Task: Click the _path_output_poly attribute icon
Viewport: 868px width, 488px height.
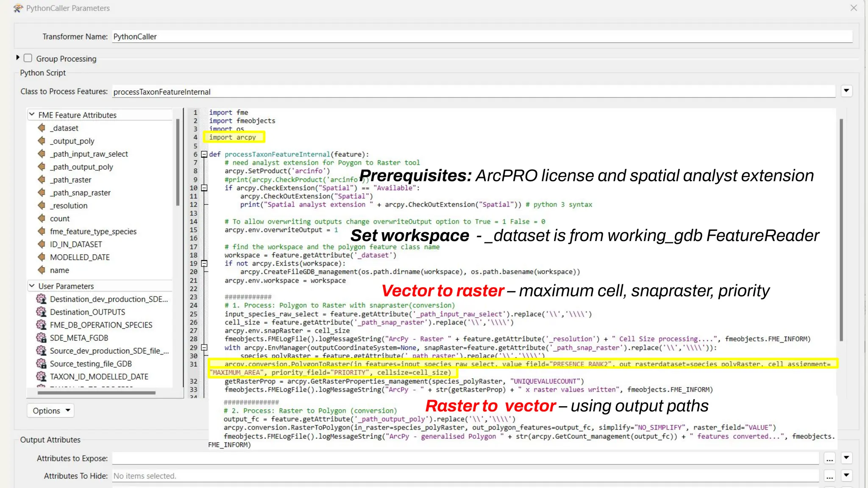Action: [42, 166]
